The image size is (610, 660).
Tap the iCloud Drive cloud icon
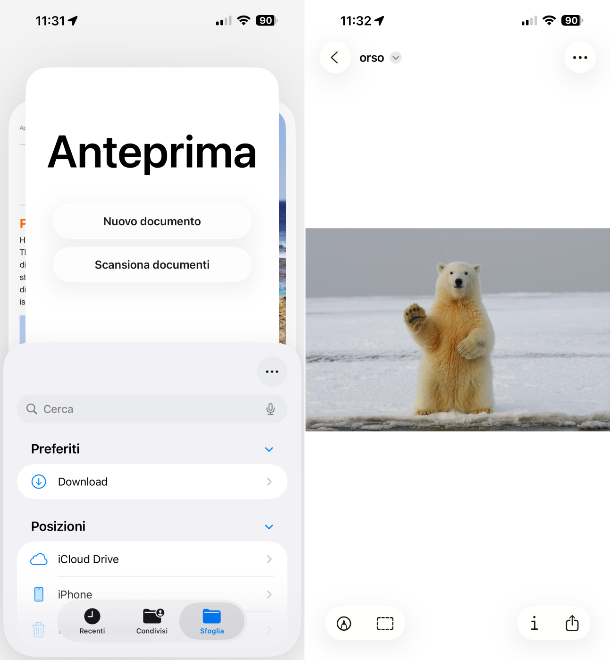tap(39, 559)
